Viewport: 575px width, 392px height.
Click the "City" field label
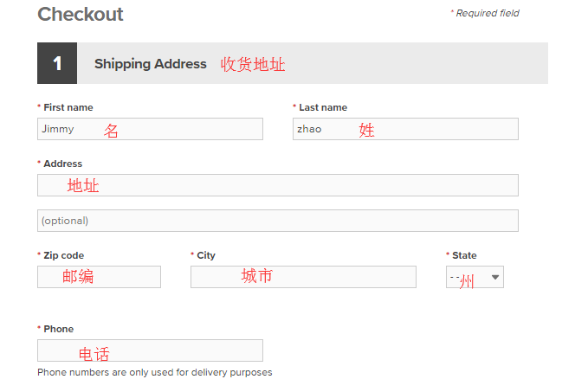tap(205, 255)
